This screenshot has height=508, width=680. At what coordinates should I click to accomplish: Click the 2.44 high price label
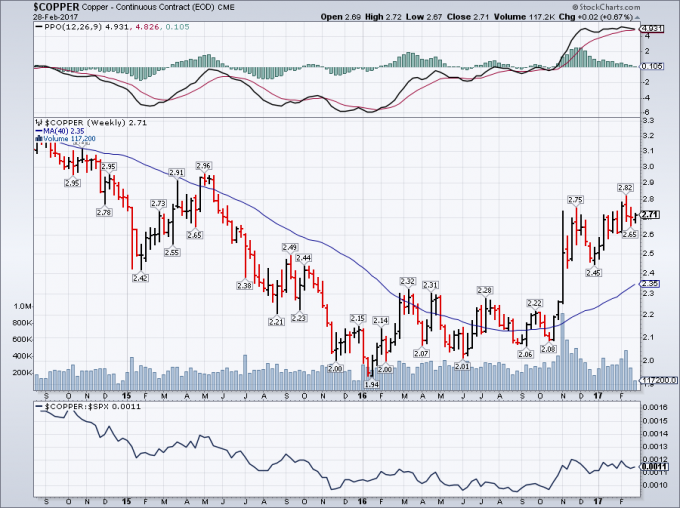pyautogui.click(x=304, y=258)
